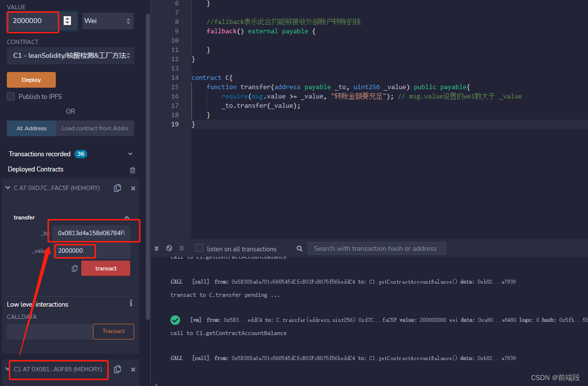
Task: Copy transfer calldata icon beside transact button
Action: [74, 268]
